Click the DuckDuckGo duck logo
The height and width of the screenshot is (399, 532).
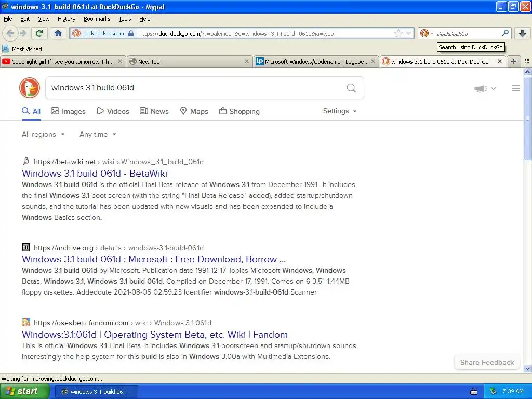30,88
